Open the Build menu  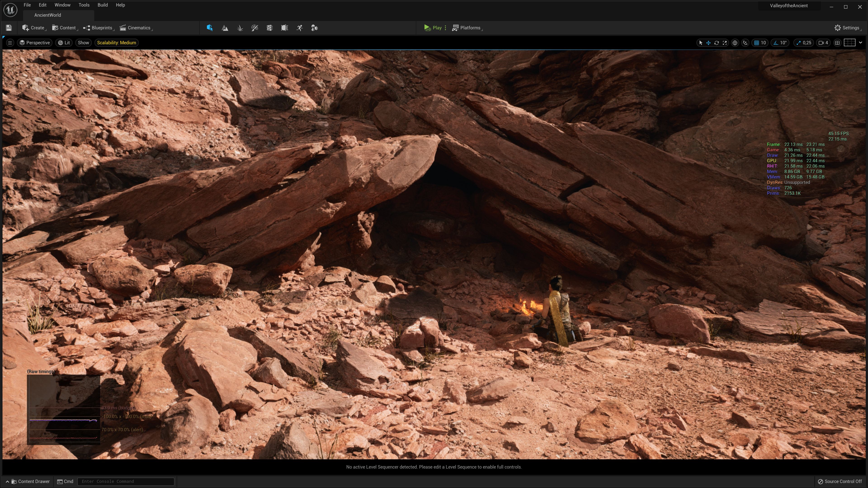pyautogui.click(x=102, y=5)
